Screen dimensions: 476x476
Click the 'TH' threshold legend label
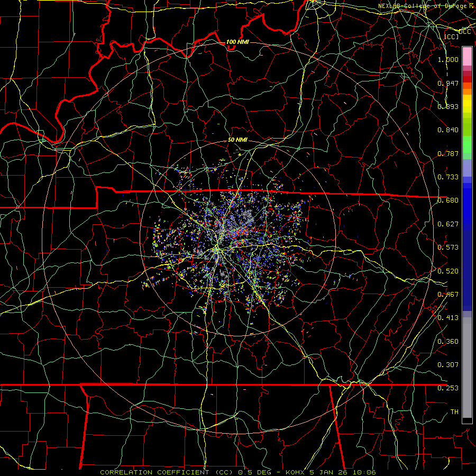coord(454,412)
